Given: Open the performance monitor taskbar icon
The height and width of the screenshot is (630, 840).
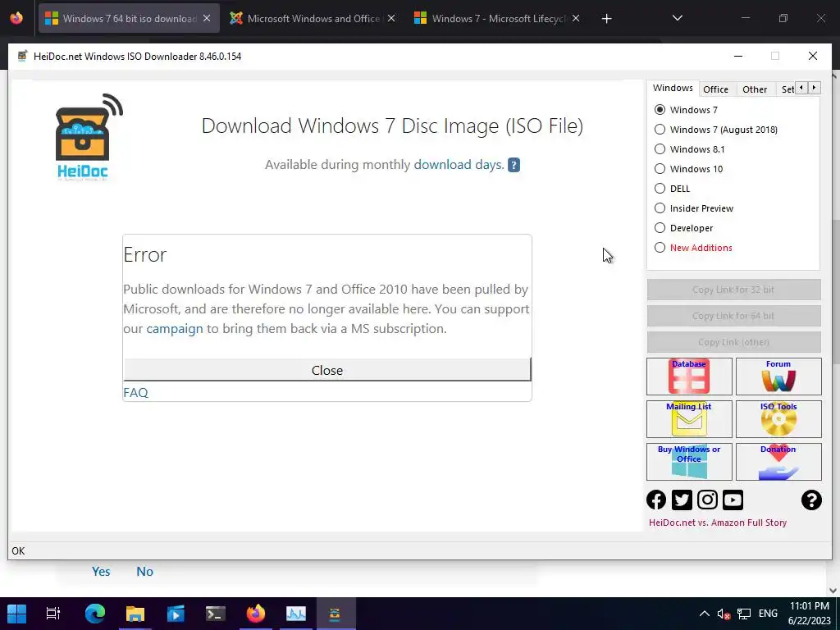Looking at the screenshot, I should pyautogui.click(x=295, y=614).
